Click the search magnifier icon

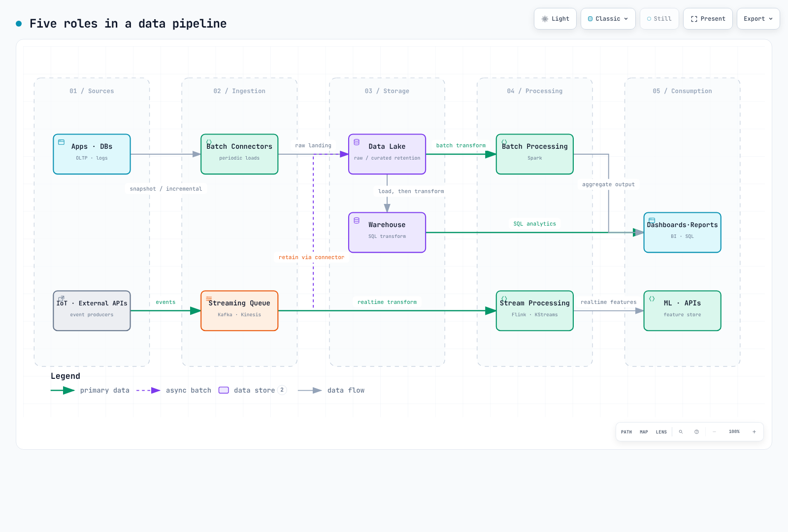[x=681, y=432]
